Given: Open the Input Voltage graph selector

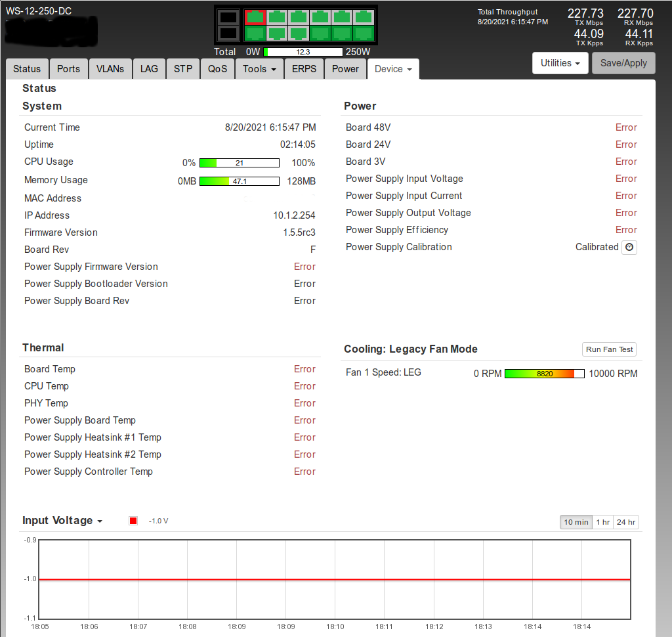Looking at the screenshot, I should point(62,521).
